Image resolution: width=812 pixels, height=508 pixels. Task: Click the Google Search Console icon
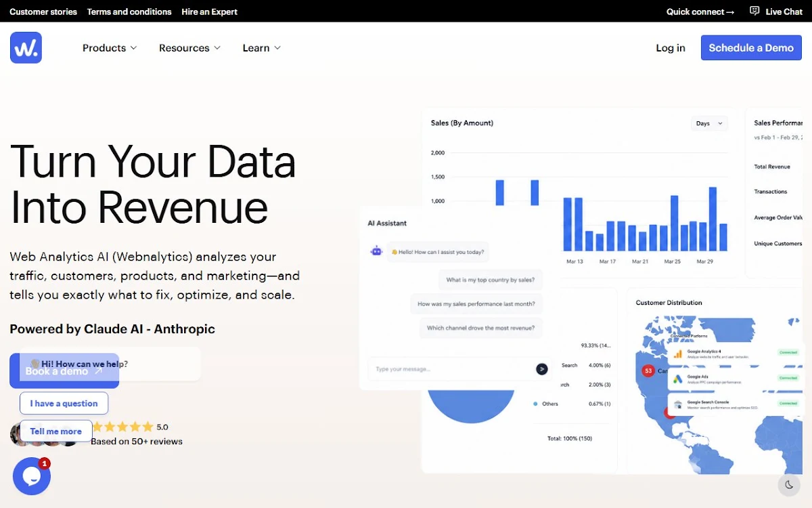point(677,404)
